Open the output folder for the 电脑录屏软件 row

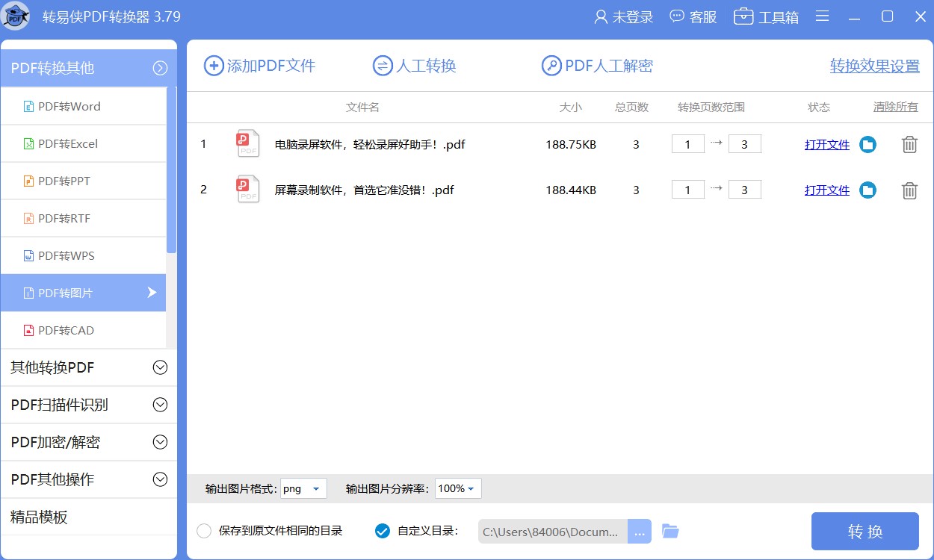[x=867, y=145]
